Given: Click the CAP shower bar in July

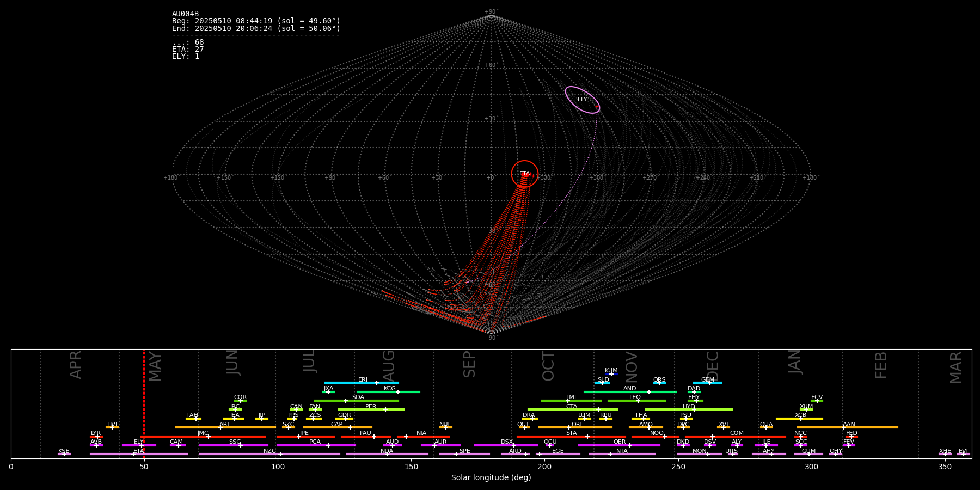Looking at the screenshot, I should click(338, 427).
